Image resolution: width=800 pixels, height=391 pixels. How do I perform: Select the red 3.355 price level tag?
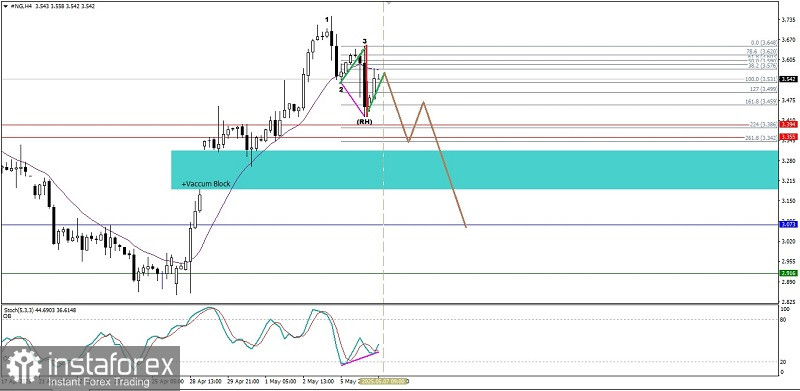tap(788, 137)
